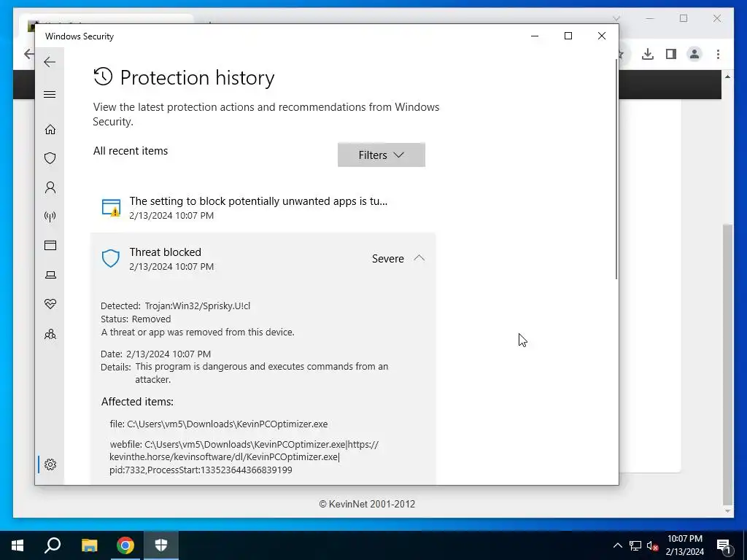
Task: Open the Chrome profile avatar
Action: click(694, 54)
